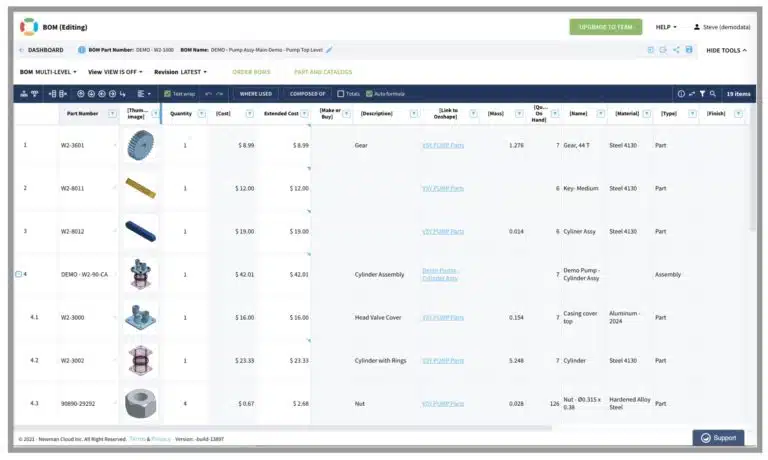
Task: Toggle the Text wrap checkbox
Action: click(167, 94)
